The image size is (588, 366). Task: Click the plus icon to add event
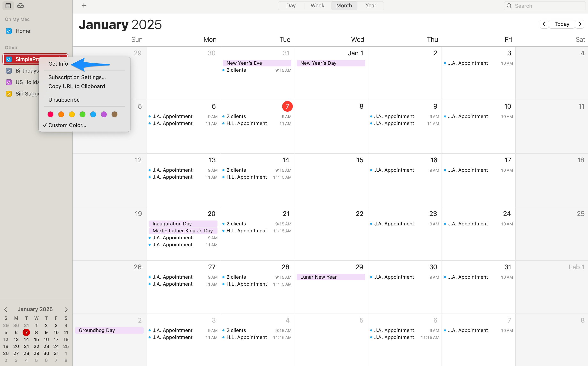[84, 6]
